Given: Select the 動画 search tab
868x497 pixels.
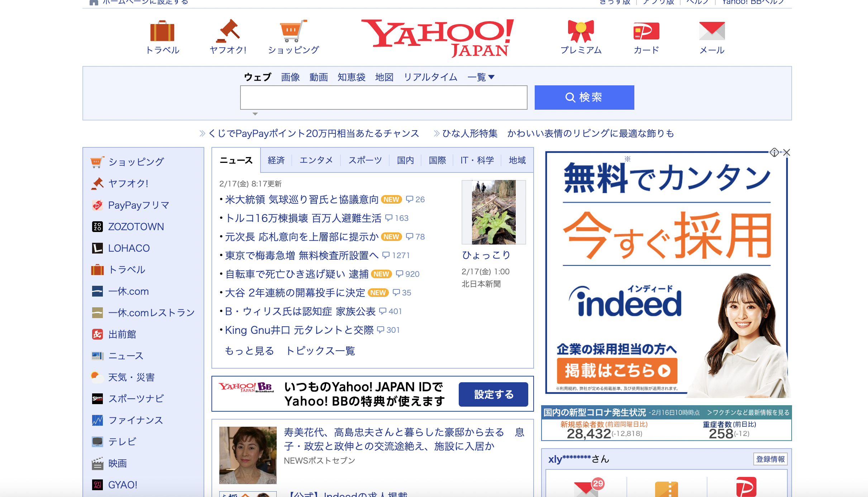Looking at the screenshot, I should click(319, 77).
